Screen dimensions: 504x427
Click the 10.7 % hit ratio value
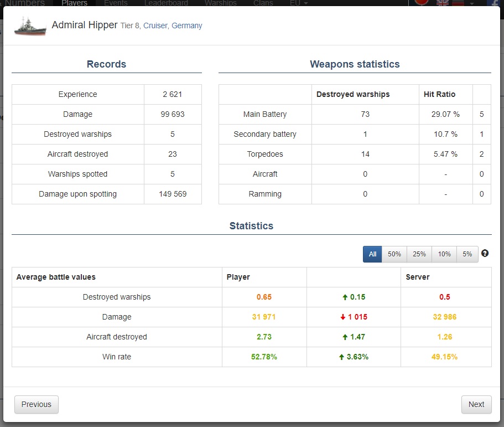click(x=445, y=134)
